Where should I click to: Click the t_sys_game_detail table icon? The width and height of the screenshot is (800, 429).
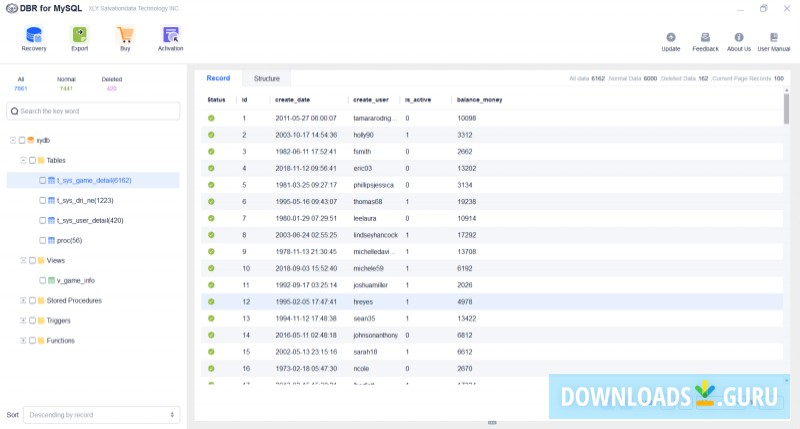tap(51, 181)
